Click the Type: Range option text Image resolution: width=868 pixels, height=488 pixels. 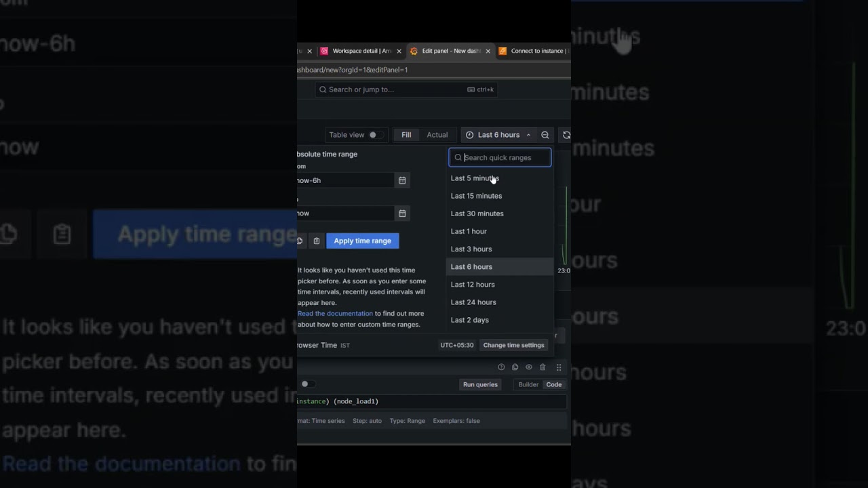tap(408, 421)
